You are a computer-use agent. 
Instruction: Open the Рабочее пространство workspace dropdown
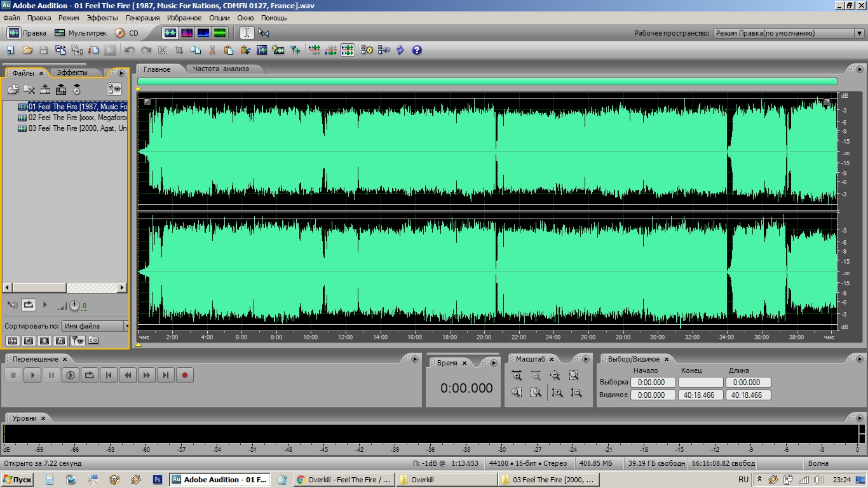(789, 33)
